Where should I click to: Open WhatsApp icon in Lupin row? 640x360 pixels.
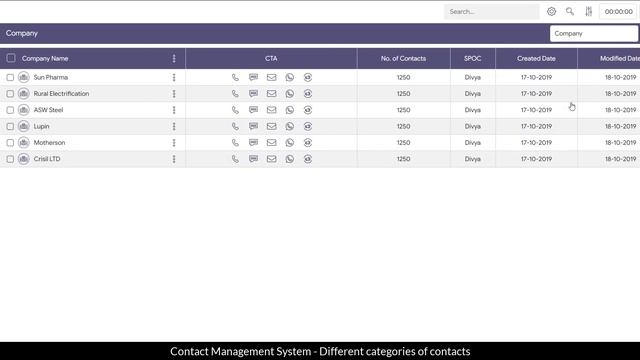tap(290, 126)
